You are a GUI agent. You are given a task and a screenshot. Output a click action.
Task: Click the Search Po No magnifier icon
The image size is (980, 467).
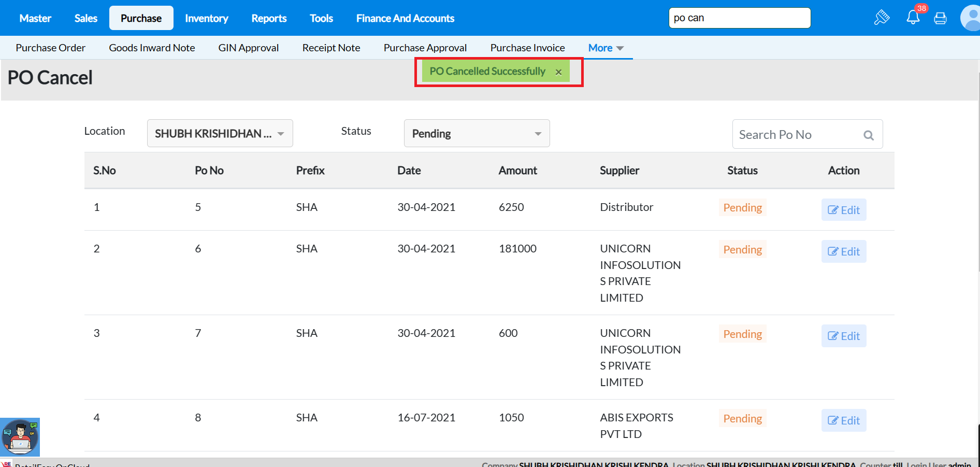(x=869, y=135)
